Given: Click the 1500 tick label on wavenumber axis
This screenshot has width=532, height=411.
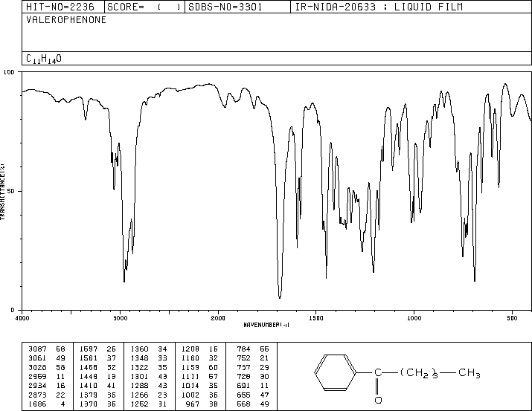Looking at the screenshot, I should pos(316,318).
